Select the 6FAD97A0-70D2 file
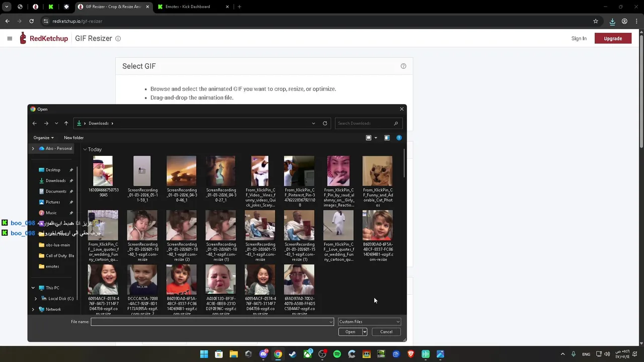Image resolution: width=644 pixels, height=362 pixels. click(x=299, y=290)
